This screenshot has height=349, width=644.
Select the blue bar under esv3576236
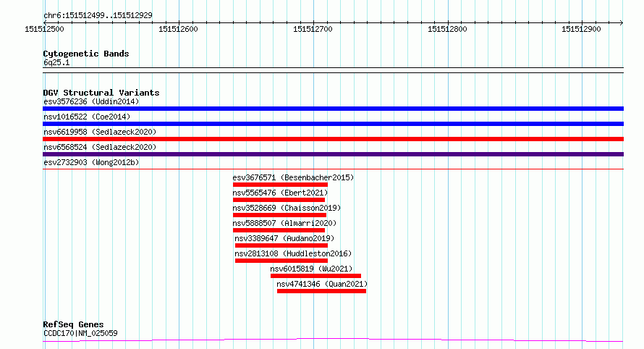[x=333, y=109]
